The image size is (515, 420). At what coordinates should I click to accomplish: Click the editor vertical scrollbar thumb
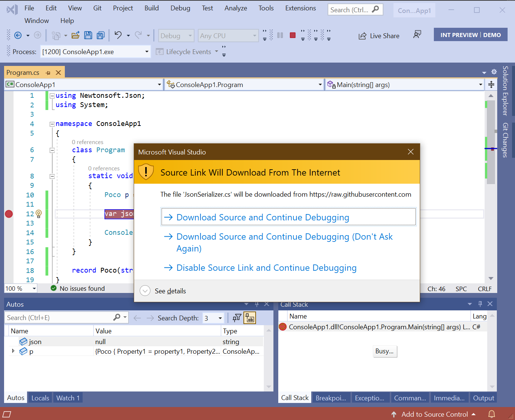point(491,142)
